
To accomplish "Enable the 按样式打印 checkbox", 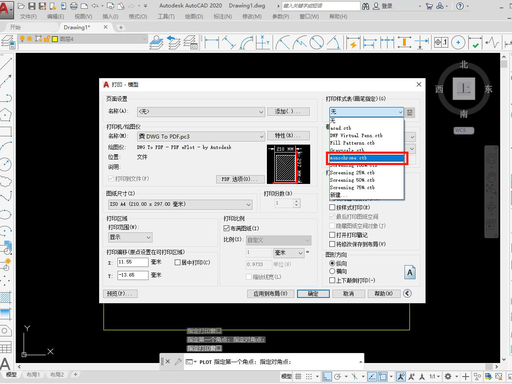I will [x=332, y=207].
